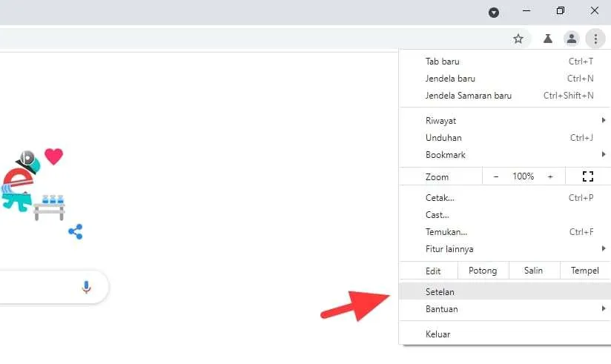611x364 pixels.
Task: Minimize the Chrome window
Action: [526, 11]
